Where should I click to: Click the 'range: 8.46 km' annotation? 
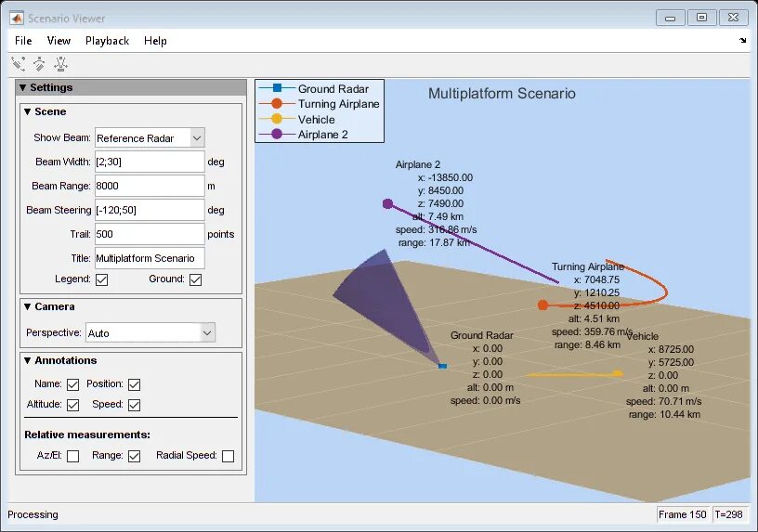[x=587, y=345]
